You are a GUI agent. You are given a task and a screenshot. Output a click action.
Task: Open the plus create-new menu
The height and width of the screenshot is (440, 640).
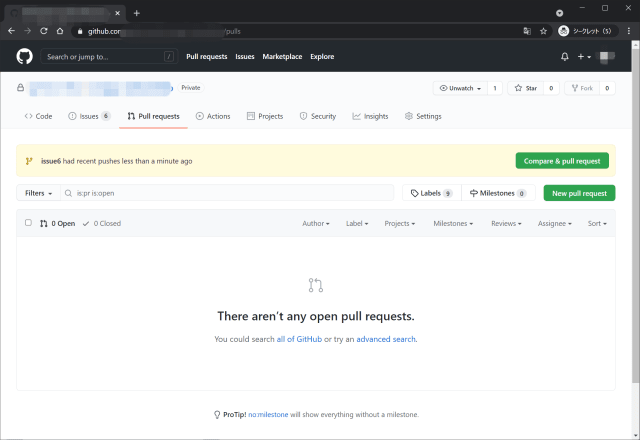(584, 57)
